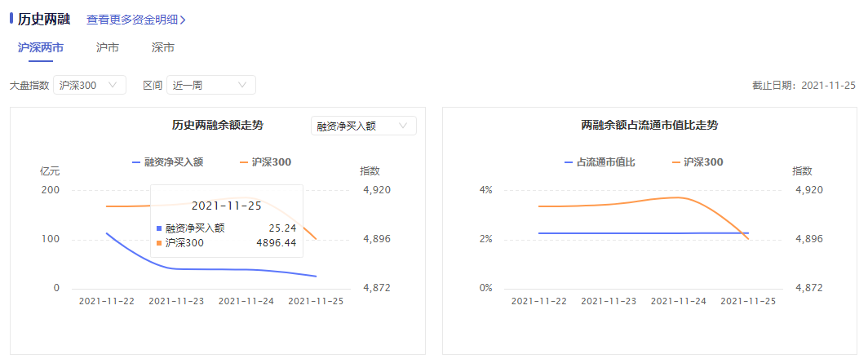Toggle 占流通市值比 legend in right chart
868x363 pixels.
[x=600, y=162]
